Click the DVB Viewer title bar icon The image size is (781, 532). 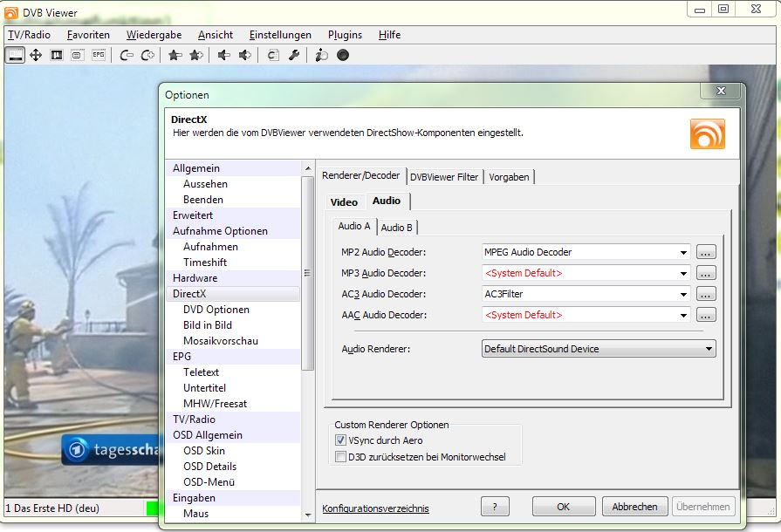tap(11, 13)
